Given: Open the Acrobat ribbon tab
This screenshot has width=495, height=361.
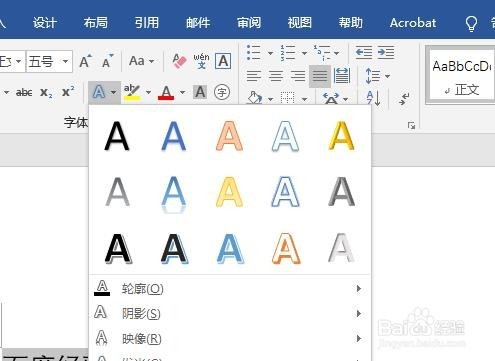Looking at the screenshot, I should click(x=413, y=23).
